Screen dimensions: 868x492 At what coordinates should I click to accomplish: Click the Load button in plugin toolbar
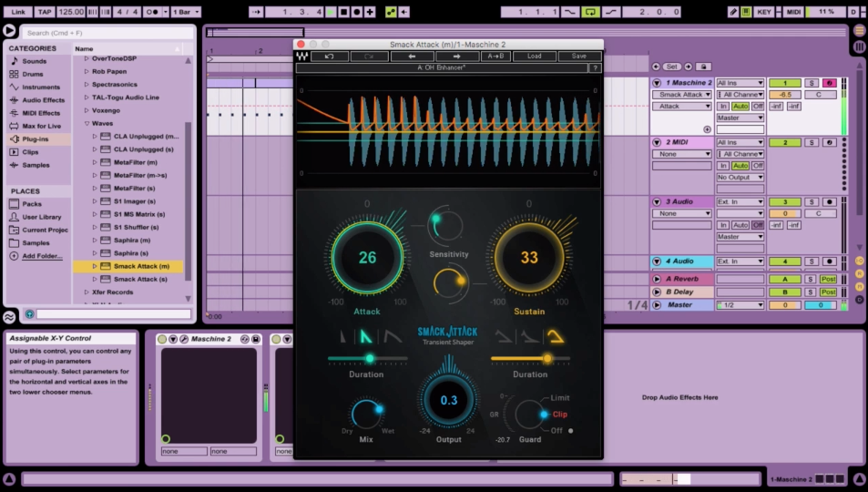coord(534,56)
